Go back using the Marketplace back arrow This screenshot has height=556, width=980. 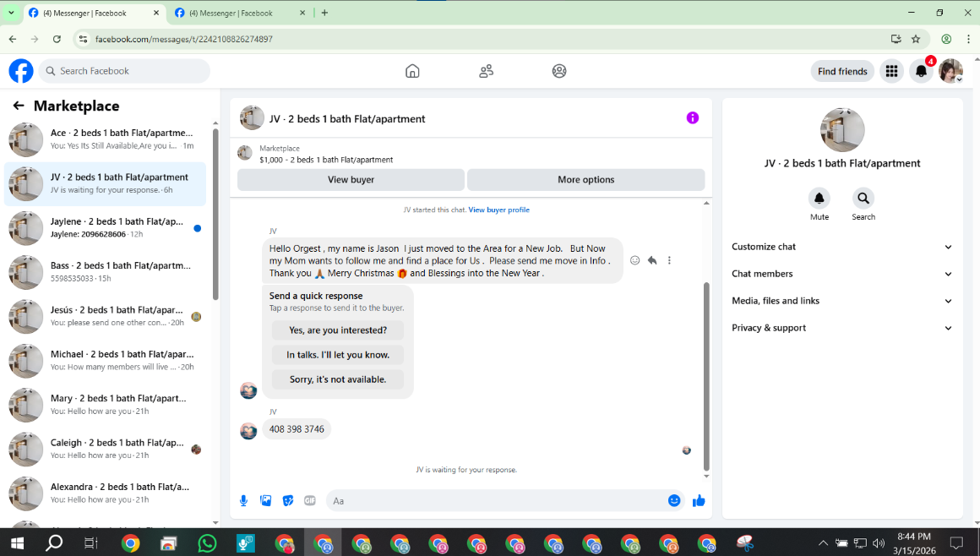point(19,106)
